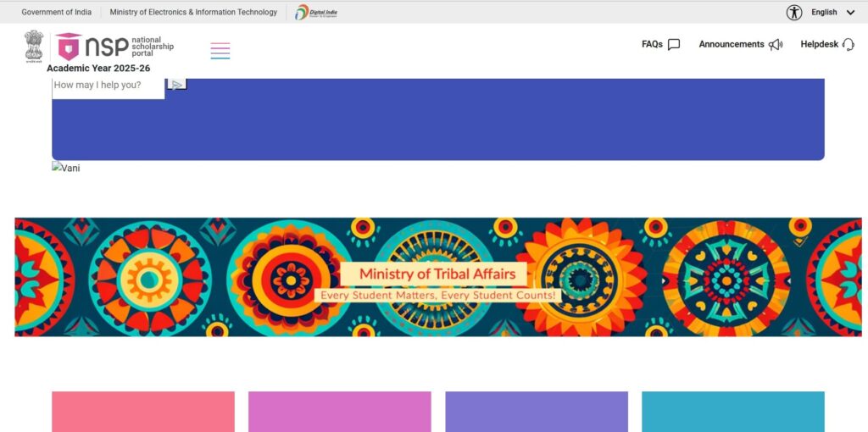Click the National Emblem of India logo
The width and height of the screenshot is (868, 432).
click(34, 47)
